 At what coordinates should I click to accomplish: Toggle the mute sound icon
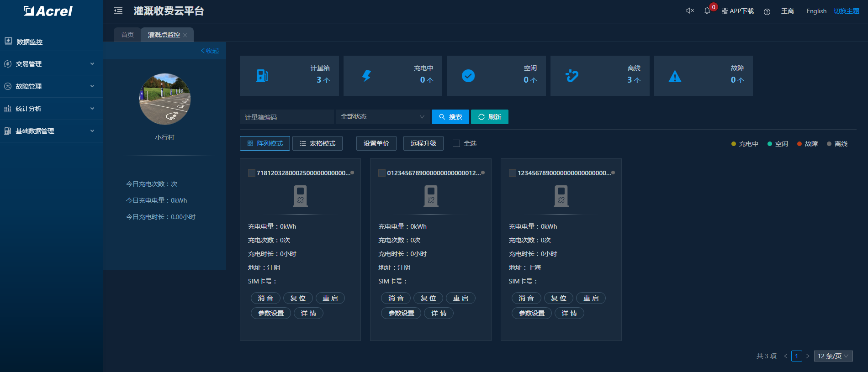690,11
